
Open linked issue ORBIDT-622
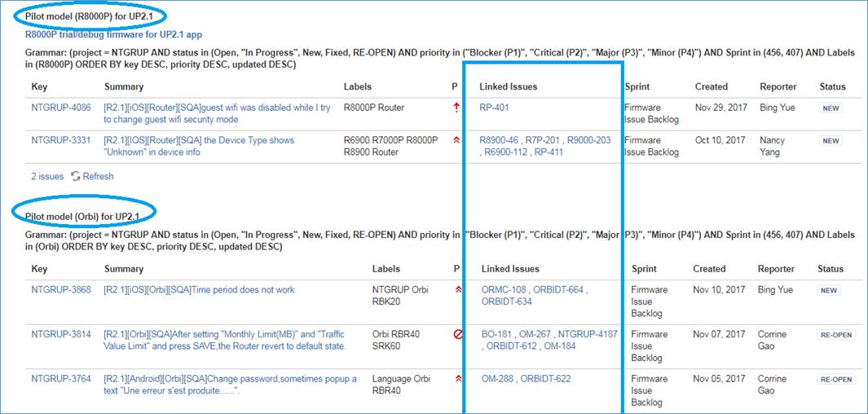tap(545, 379)
